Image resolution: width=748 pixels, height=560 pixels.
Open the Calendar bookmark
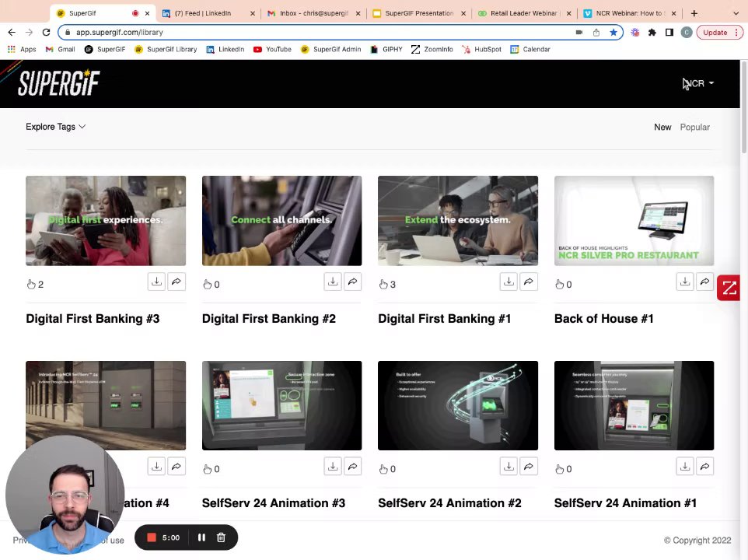coord(530,49)
